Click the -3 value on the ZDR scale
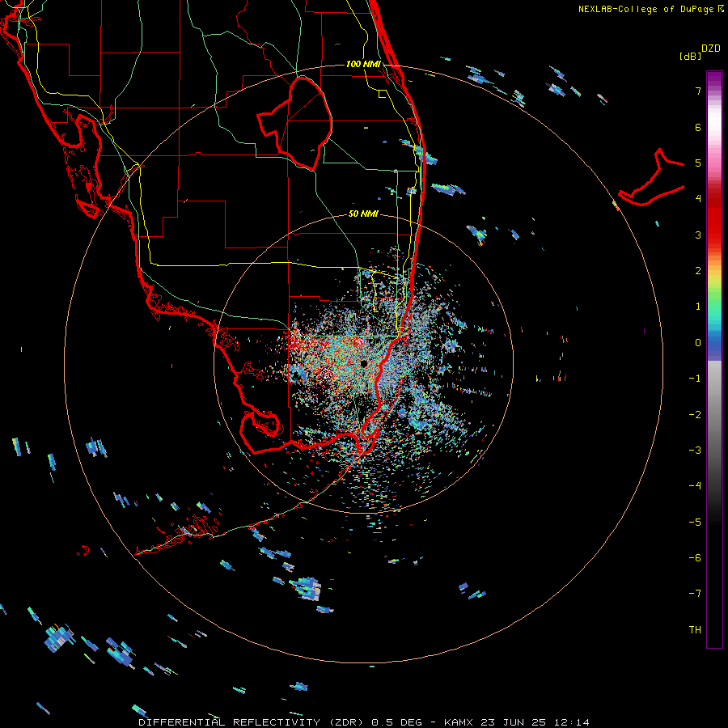The width and height of the screenshot is (728, 728). [x=695, y=451]
